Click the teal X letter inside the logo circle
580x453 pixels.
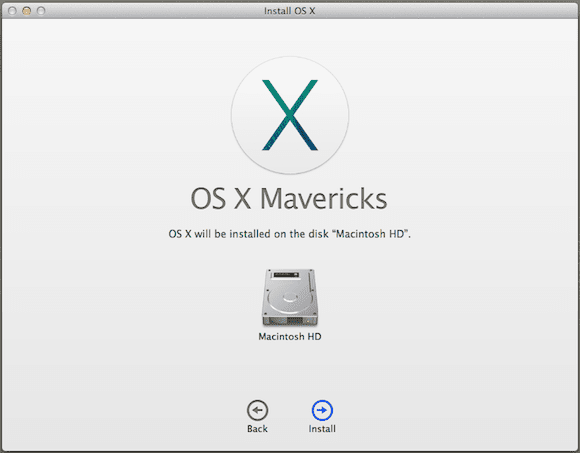point(290,115)
